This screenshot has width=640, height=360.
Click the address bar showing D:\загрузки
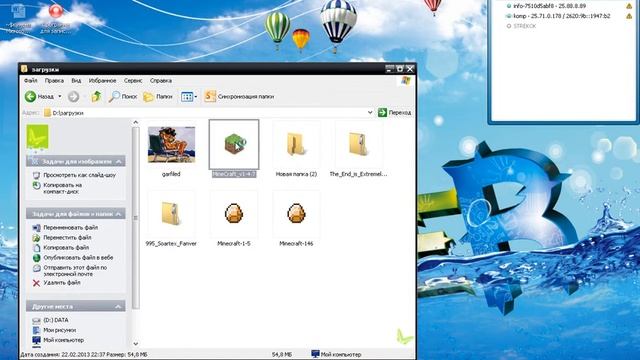pyautogui.click(x=208, y=112)
